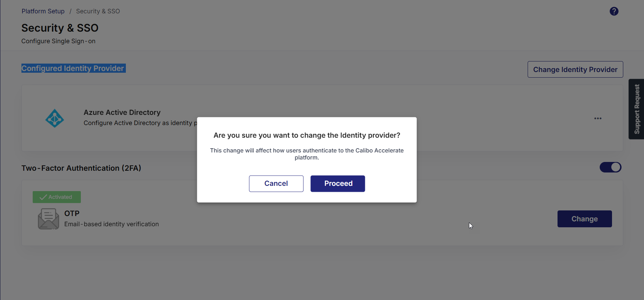Image resolution: width=644 pixels, height=300 pixels.
Task: Select the Security & SSO breadcrumb item
Action: tap(98, 11)
